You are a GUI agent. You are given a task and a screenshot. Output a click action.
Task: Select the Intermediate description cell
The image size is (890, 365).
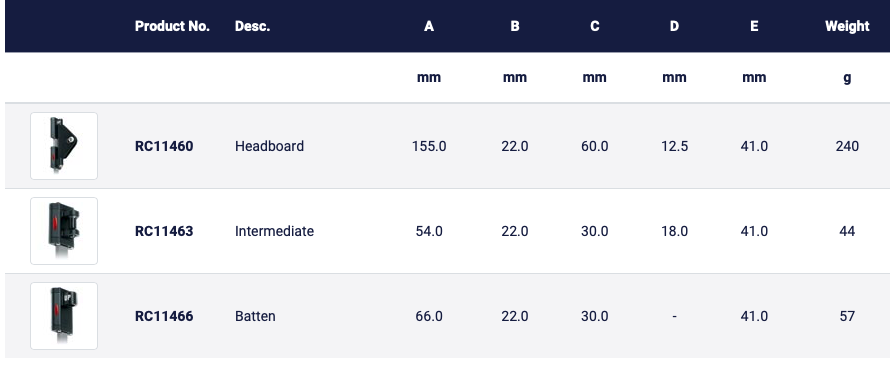click(274, 231)
